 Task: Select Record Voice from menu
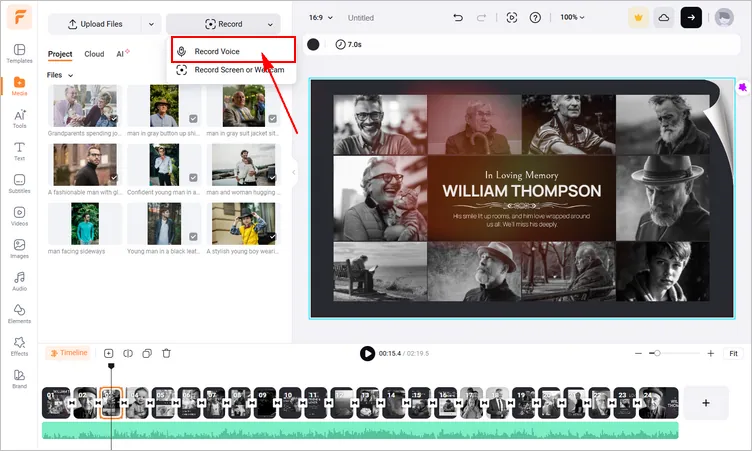pyautogui.click(x=233, y=51)
